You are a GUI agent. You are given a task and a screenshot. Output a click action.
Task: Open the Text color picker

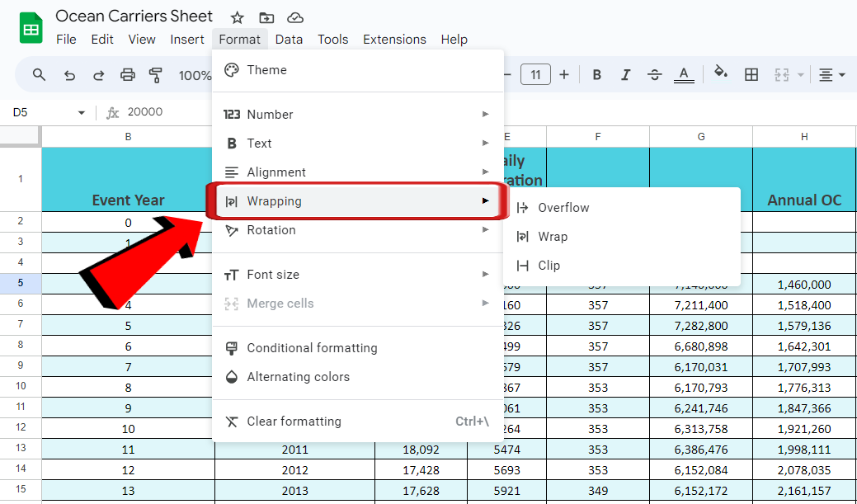coord(683,74)
